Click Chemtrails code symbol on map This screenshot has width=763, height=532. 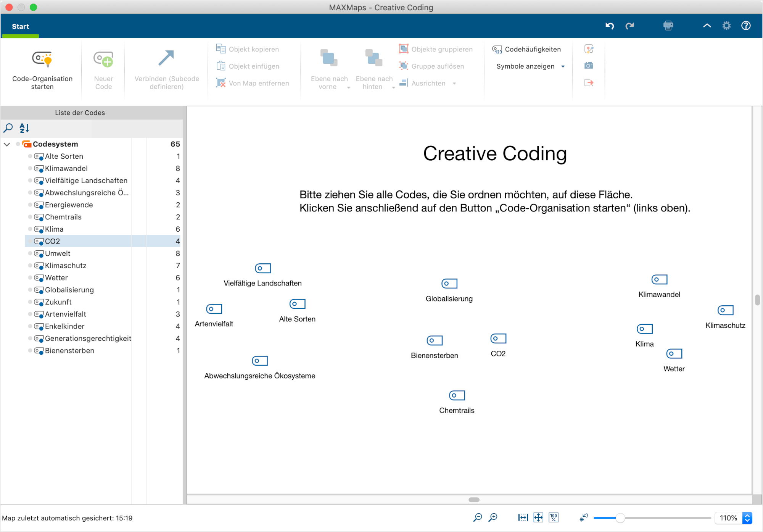click(x=457, y=395)
